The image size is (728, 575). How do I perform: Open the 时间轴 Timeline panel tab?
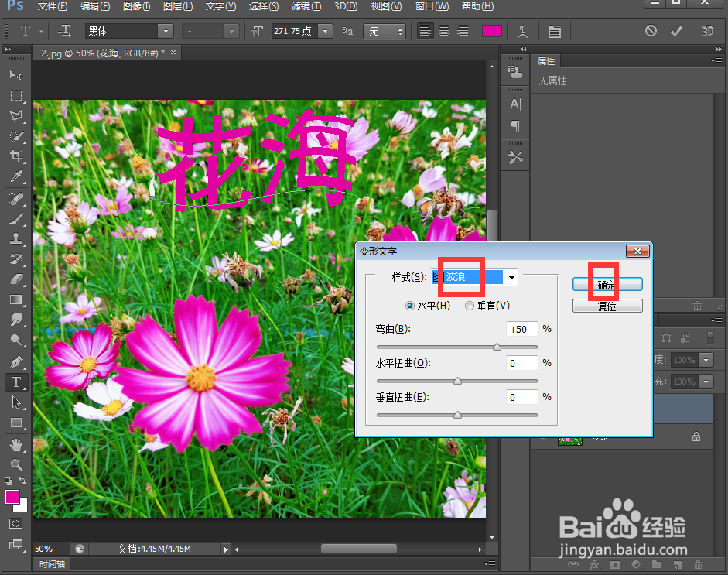(52, 564)
